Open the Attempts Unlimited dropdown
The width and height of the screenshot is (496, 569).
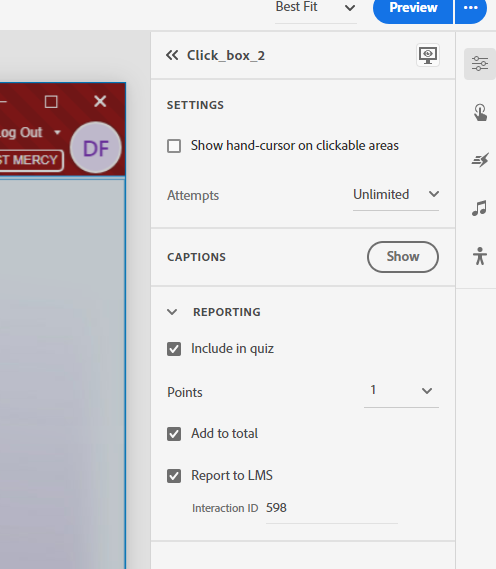point(396,195)
